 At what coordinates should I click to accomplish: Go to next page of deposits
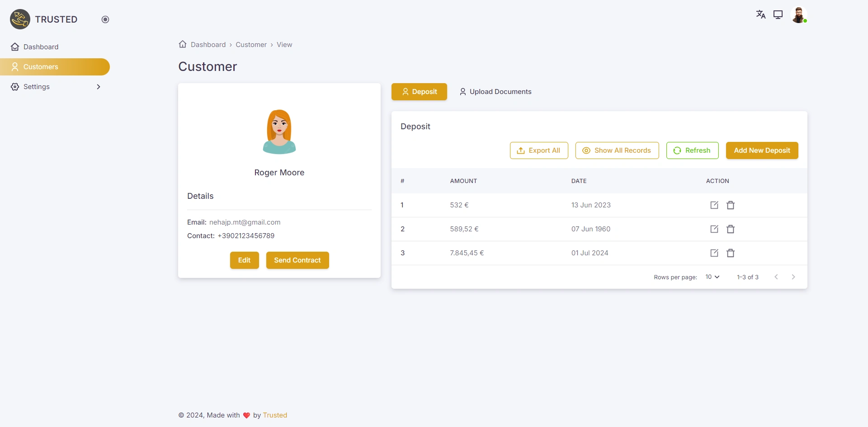[793, 277]
